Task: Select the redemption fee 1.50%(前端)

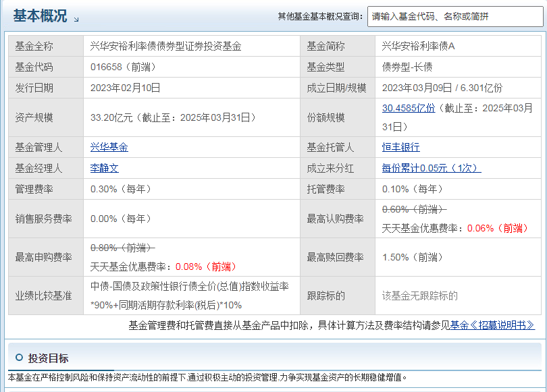Action: click(413, 257)
